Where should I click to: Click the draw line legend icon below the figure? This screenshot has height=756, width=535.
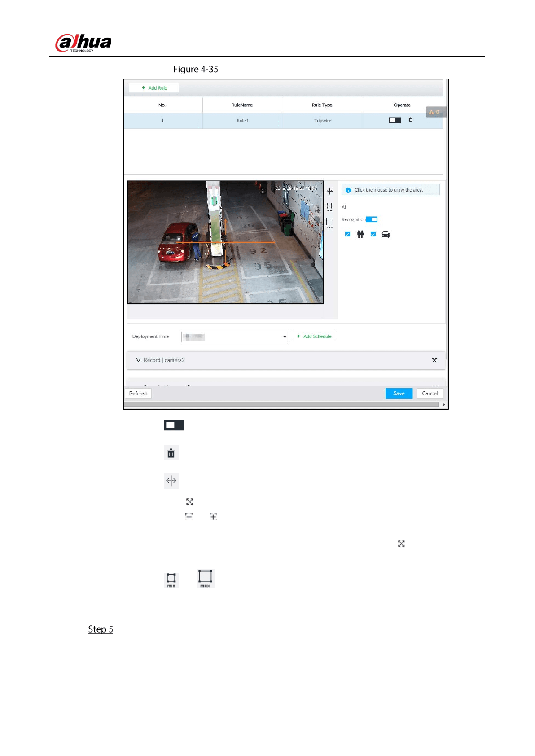(171, 481)
